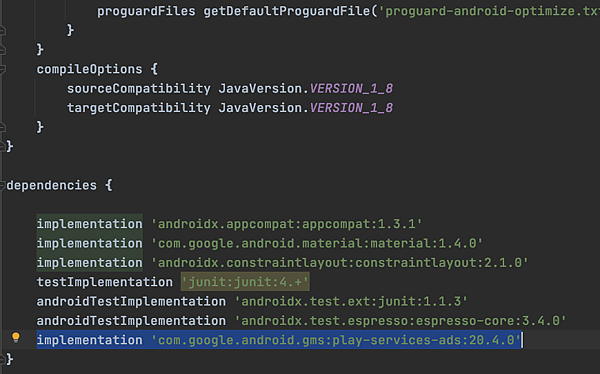This screenshot has height=374, width=600.
Task: Click fold-end marker beside final closing brace
Action: click(x=2, y=359)
